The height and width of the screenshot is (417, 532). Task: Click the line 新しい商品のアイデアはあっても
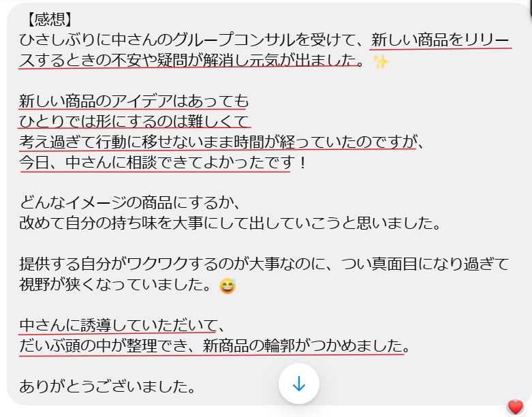134,101
